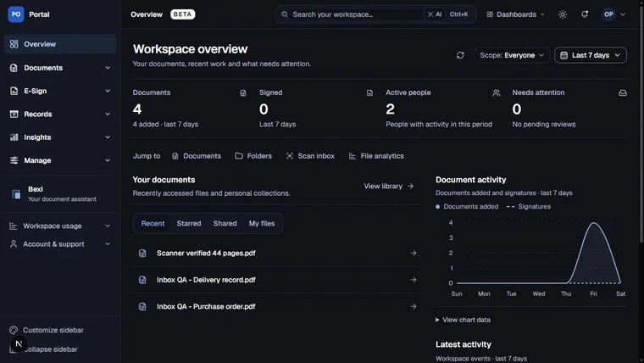Viewport: 644px width, 363px height.
Task: Open the Last 7 days date range dropdown
Action: 591,55
